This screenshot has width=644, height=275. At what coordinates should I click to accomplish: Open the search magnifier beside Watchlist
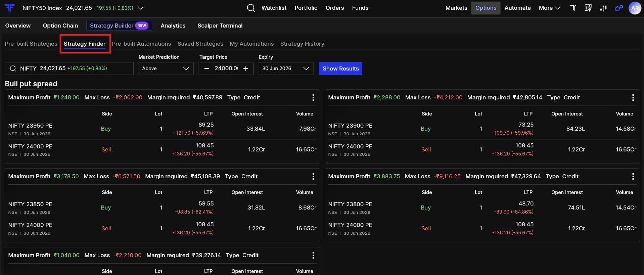click(251, 8)
